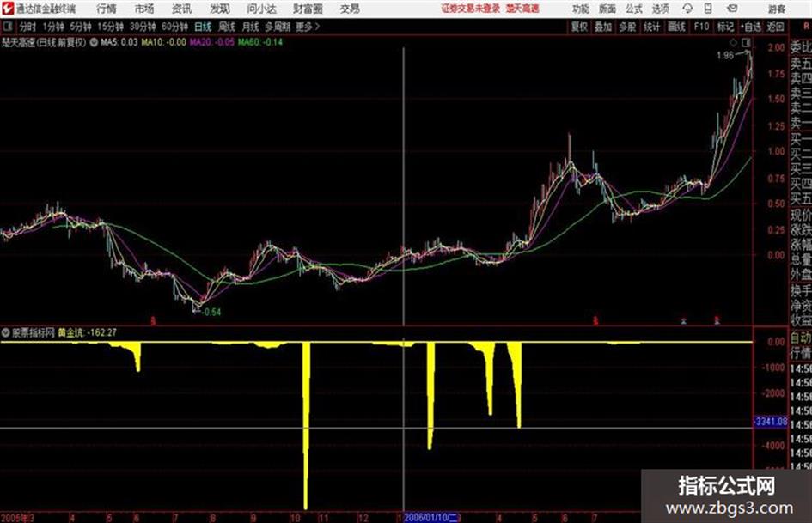Open the 功能 menu
Image resolution: width=812 pixels, height=523 pixels.
coord(581,9)
